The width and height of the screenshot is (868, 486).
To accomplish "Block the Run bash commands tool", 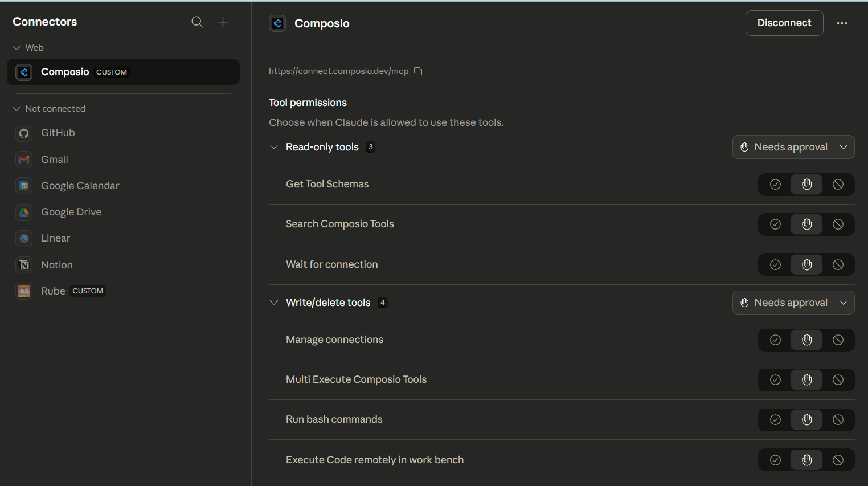I will [x=838, y=420].
